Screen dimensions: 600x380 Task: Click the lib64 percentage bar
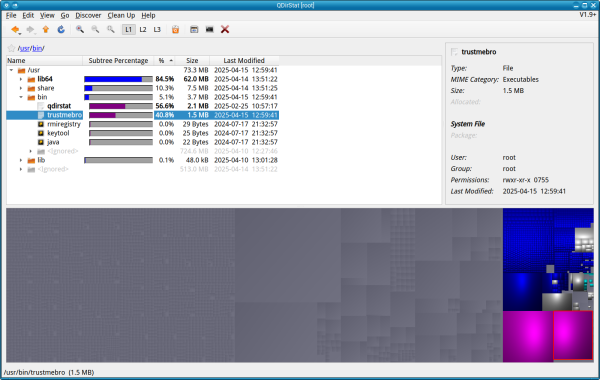(118, 79)
